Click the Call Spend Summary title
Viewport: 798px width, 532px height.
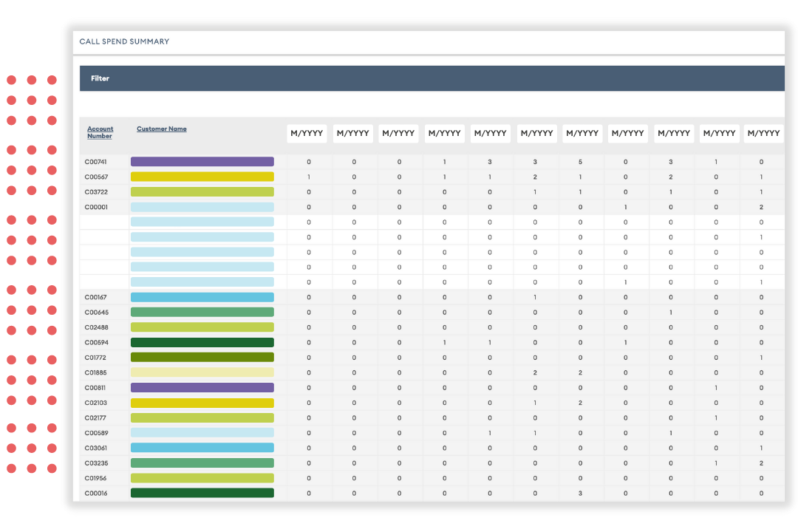[x=124, y=41]
